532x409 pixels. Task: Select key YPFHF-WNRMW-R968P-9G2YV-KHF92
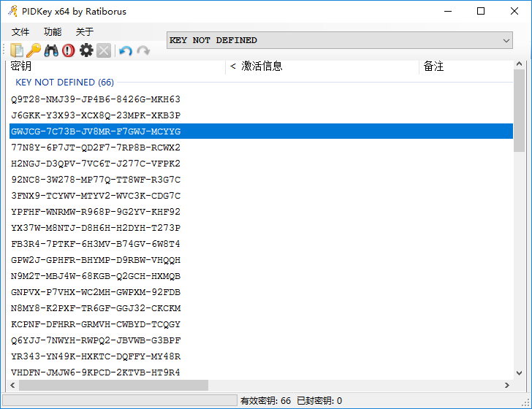click(96, 212)
